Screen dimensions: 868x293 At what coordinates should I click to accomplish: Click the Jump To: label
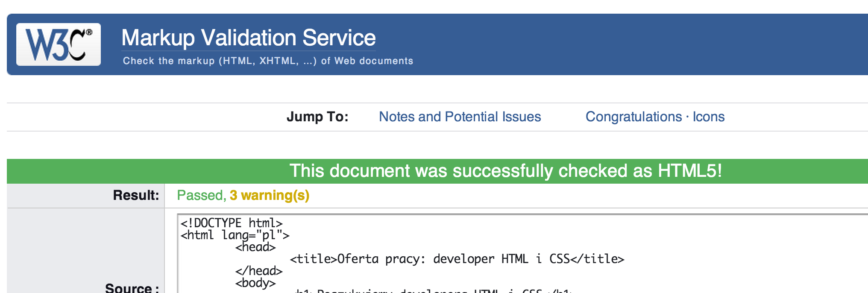(317, 117)
